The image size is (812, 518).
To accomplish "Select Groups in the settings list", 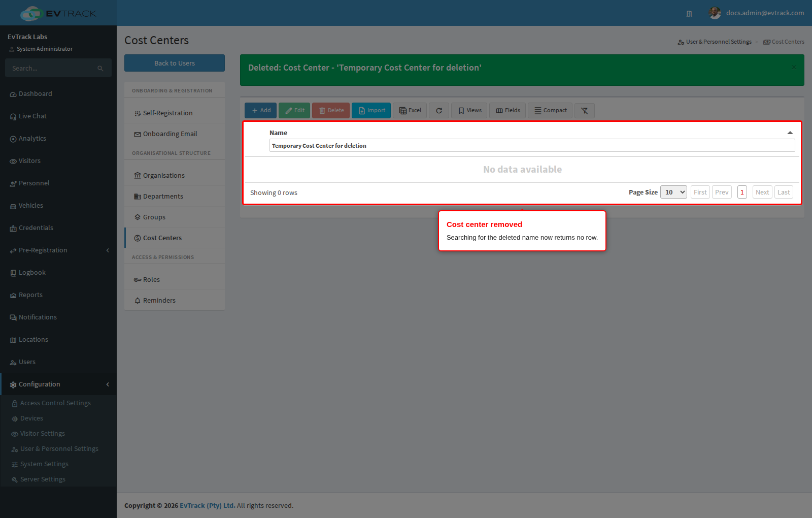I will coord(175,217).
